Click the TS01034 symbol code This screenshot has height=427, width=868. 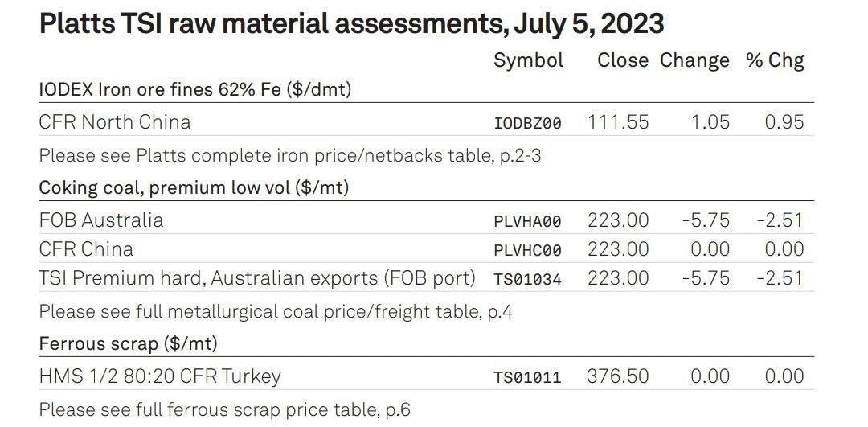point(527,279)
